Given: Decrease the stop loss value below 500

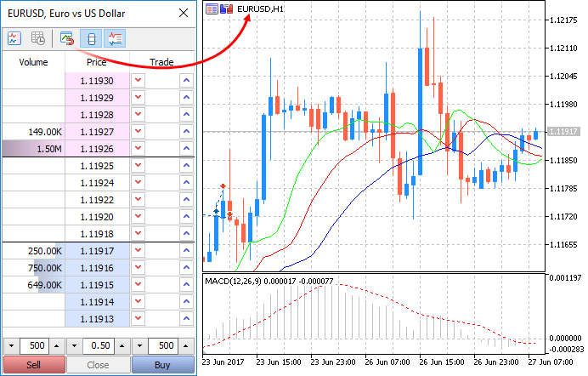Looking at the screenshot, I should (x=11, y=345).
